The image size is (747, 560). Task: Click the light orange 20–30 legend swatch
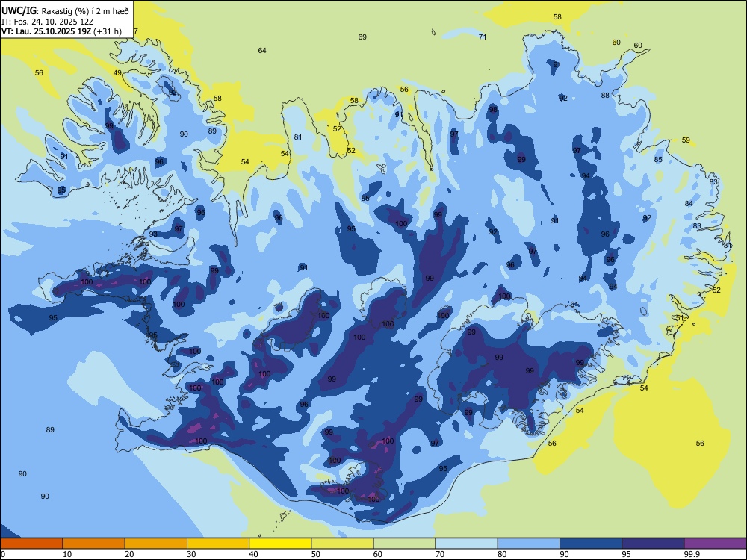pos(156,544)
